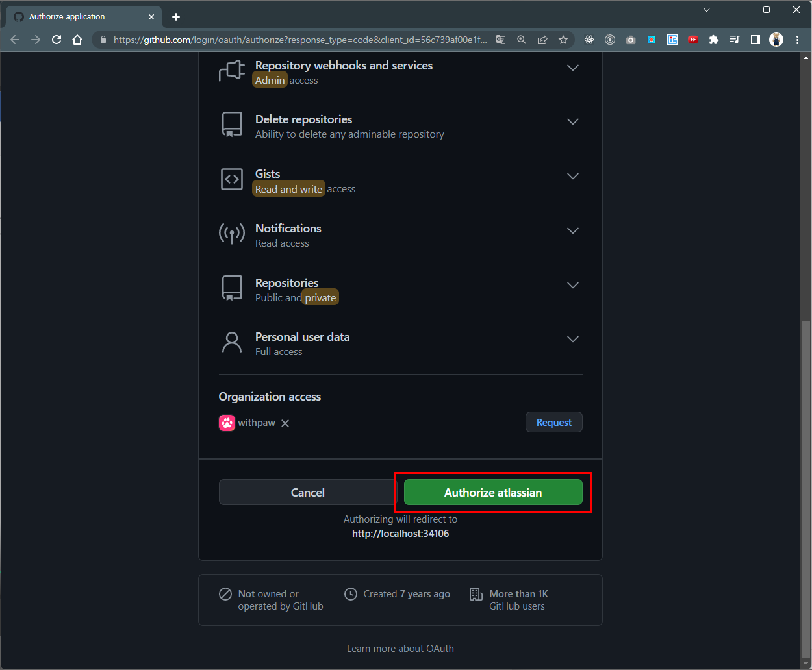Click the concentric circles extension icon
The height and width of the screenshot is (670, 812).
pos(610,40)
